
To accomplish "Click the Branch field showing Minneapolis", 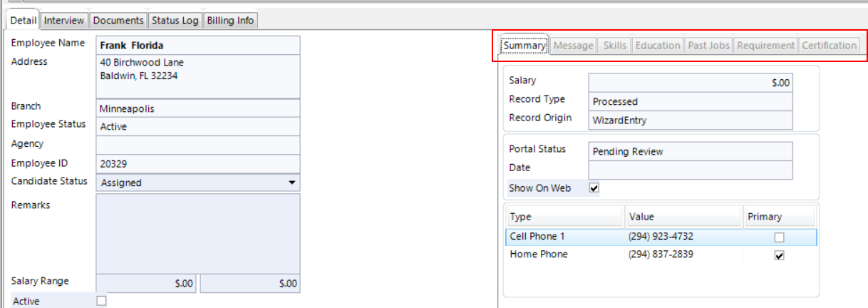I will click(197, 109).
